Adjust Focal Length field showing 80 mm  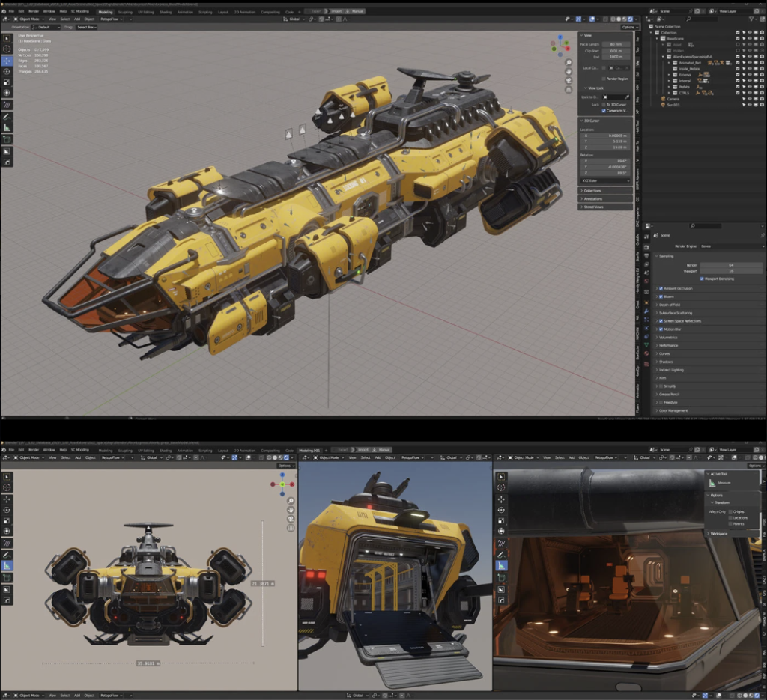pos(616,44)
